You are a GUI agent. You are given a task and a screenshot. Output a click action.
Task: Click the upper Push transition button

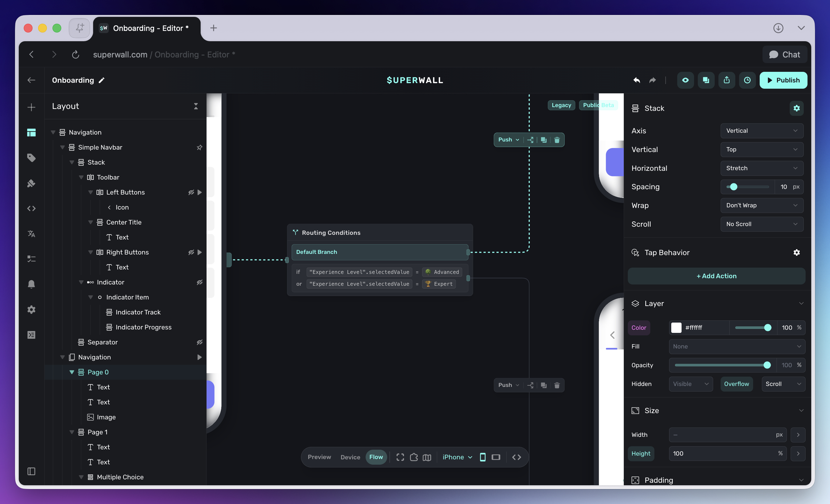point(508,140)
